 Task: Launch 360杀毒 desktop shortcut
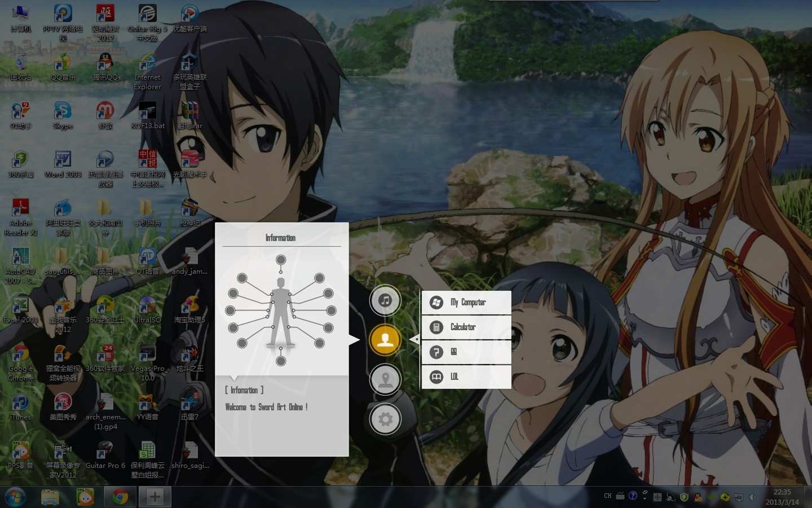[21, 164]
